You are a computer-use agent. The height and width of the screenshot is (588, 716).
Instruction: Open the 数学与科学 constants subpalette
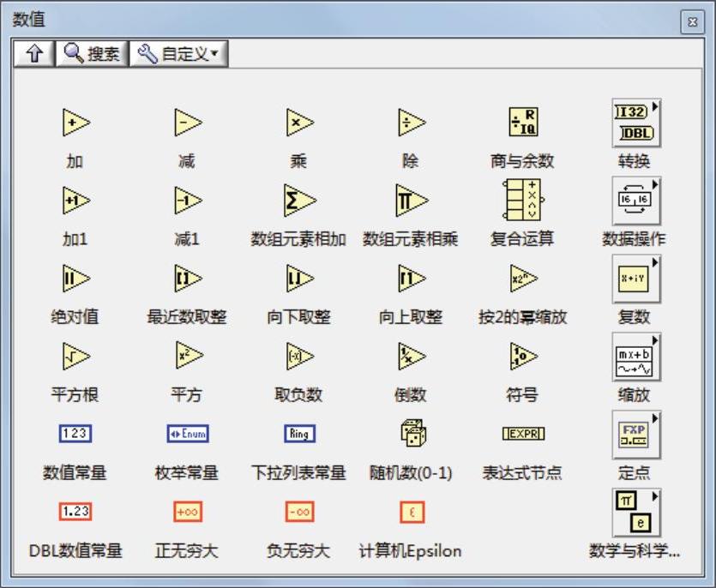[636, 513]
